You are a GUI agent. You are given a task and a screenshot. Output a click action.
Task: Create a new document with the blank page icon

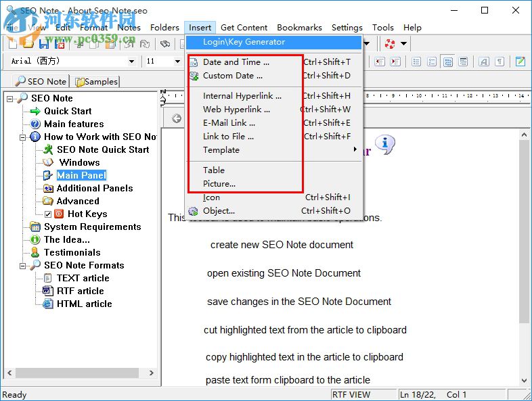pos(13,43)
